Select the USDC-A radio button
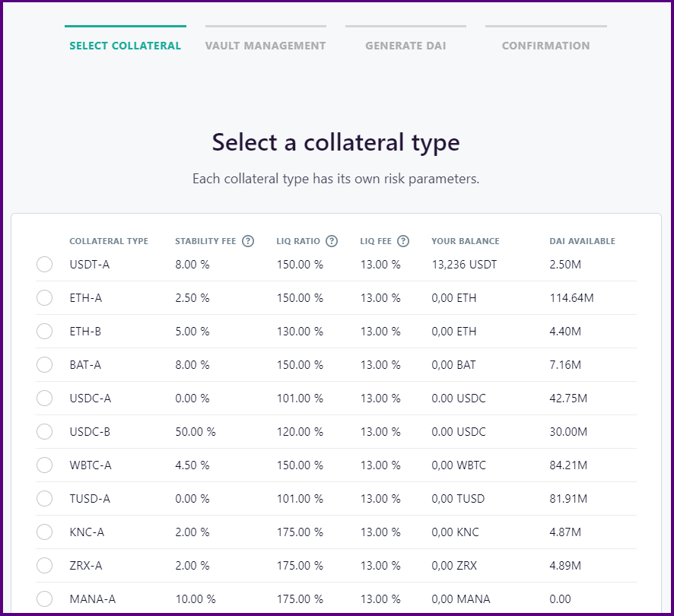The width and height of the screenshot is (674, 616). coord(45,398)
